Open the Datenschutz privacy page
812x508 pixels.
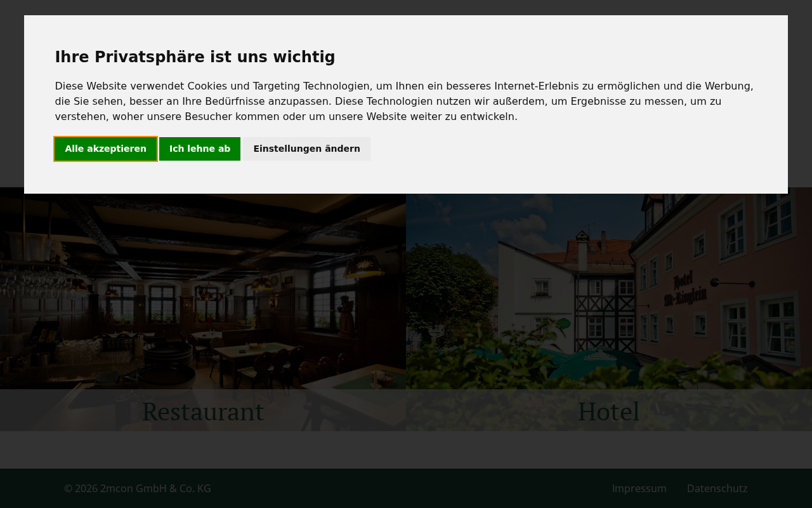click(717, 488)
